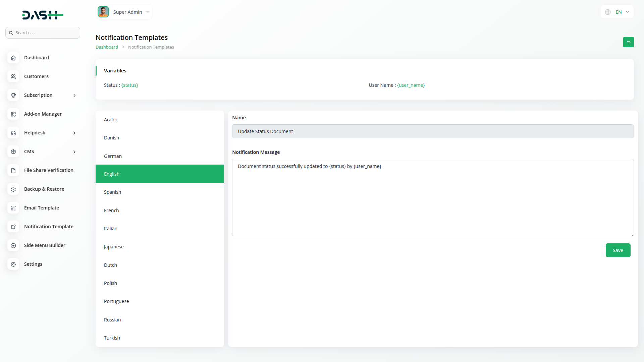Click the Helpdesk headset icon

click(x=13, y=133)
